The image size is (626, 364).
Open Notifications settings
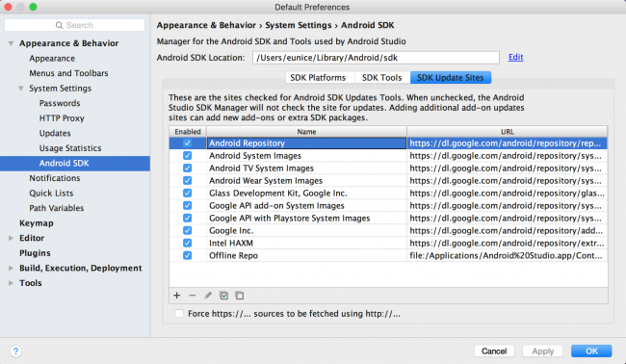(54, 178)
